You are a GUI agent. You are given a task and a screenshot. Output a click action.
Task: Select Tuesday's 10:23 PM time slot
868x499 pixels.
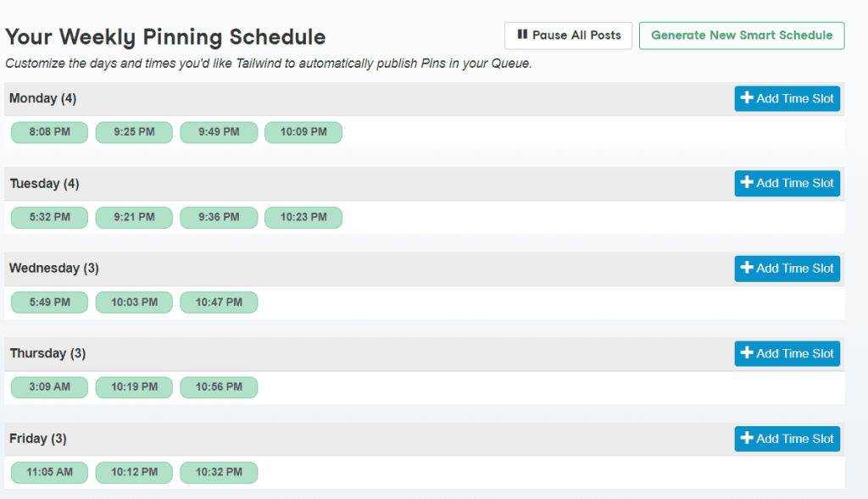coord(303,217)
